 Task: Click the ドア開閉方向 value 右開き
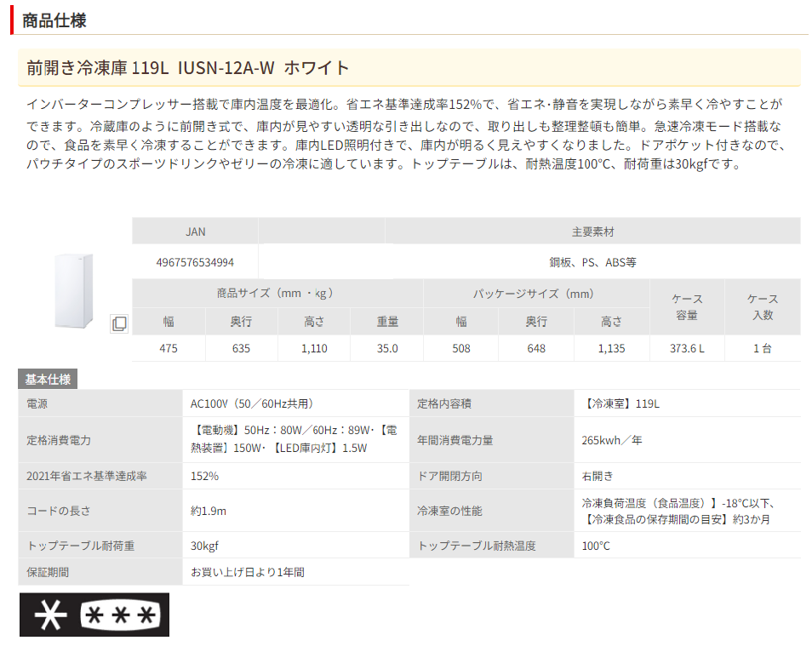pyautogui.click(x=598, y=476)
